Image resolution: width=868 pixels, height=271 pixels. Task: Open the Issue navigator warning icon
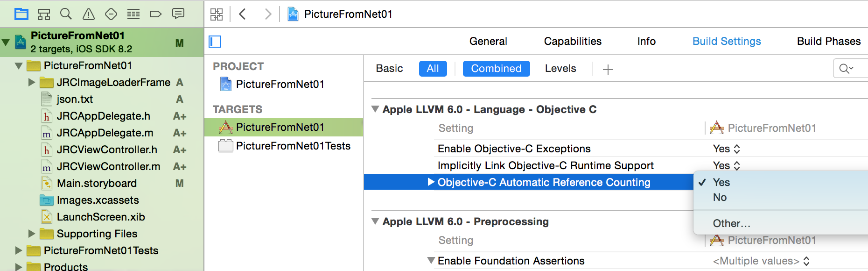click(x=89, y=14)
